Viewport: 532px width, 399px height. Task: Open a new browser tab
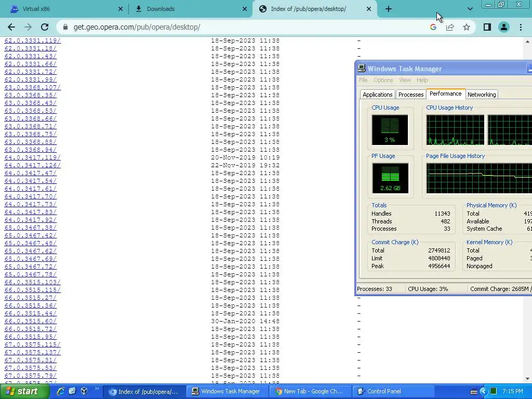click(389, 9)
